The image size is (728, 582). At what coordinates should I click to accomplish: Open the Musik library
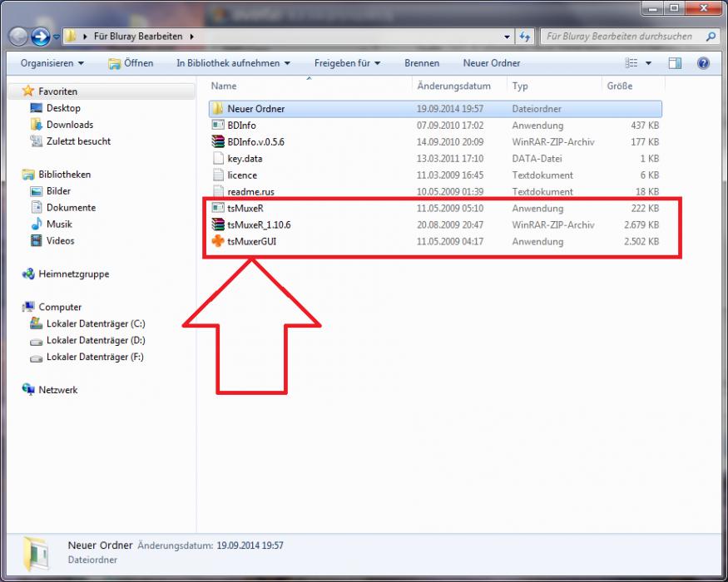pos(59,224)
